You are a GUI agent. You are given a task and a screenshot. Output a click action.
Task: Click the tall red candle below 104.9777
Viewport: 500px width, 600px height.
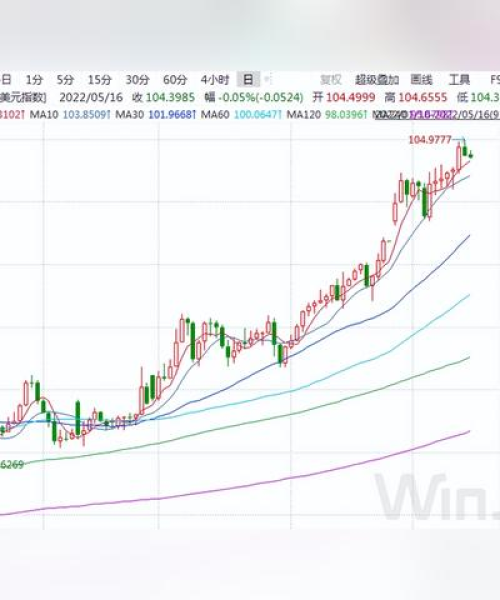pos(459,156)
